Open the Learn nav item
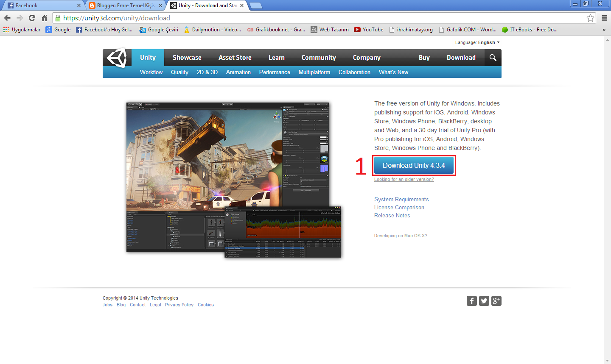The width and height of the screenshot is (611, 364). [277, 58]
